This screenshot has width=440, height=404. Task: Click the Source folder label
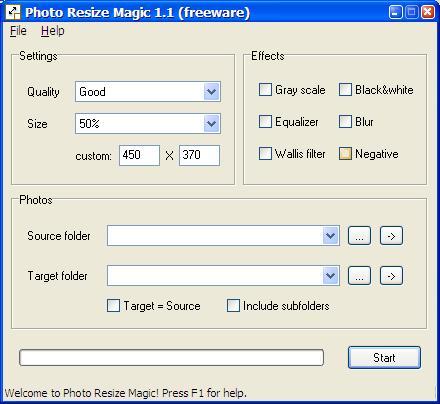59,236
